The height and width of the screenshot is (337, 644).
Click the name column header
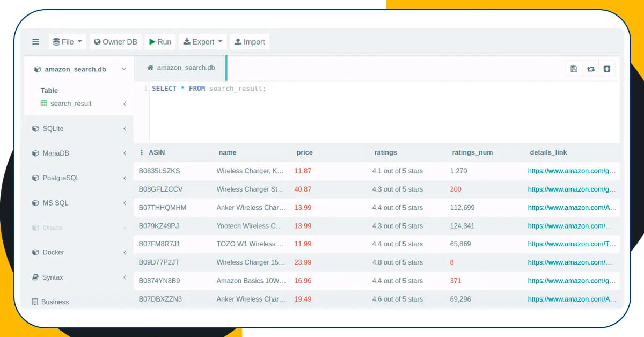[228, 152]
